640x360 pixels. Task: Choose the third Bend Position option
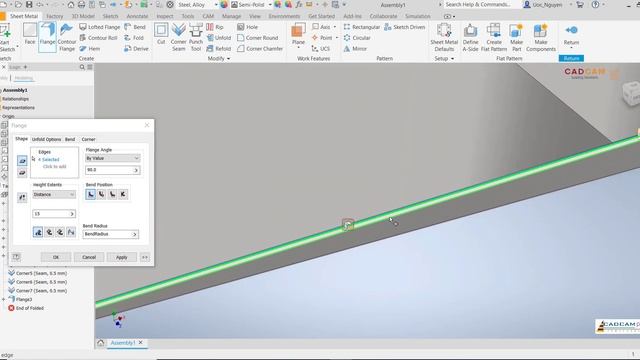112,194
